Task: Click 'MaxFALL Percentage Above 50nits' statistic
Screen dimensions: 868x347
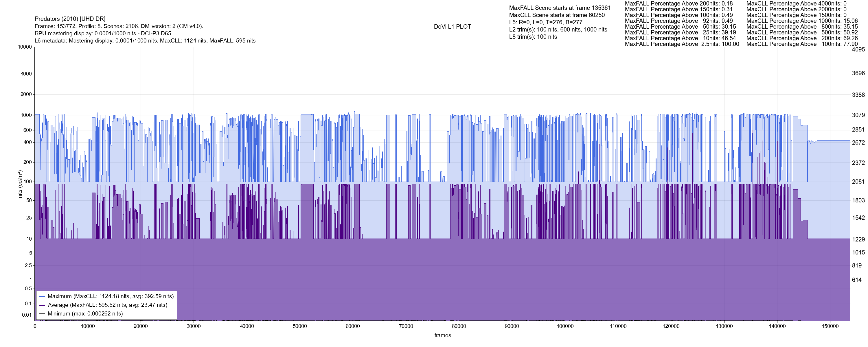Action: click(680, 27)
